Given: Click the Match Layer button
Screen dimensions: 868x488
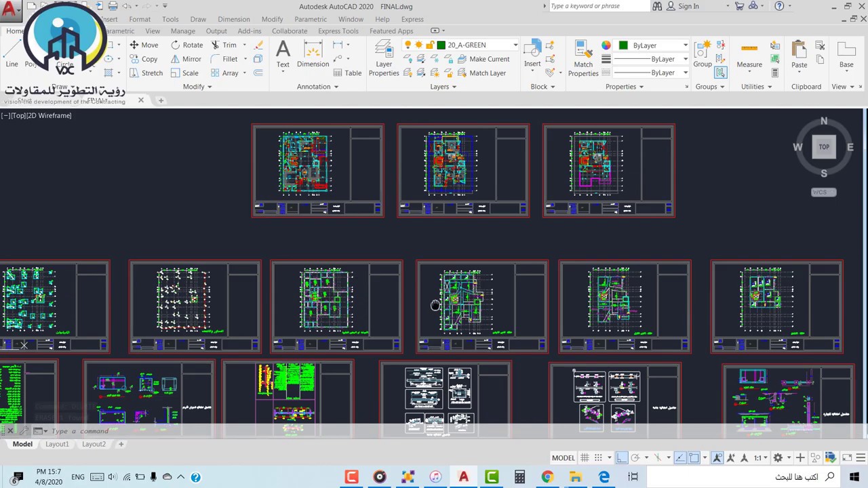Looking at the screenshot, I should (x=481, y=73).
